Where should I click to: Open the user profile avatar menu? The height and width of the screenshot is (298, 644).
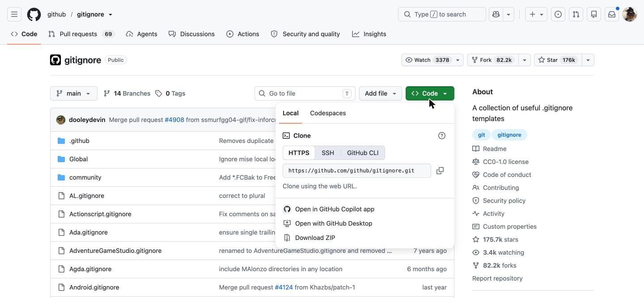pyautogui.click(x=630, y=14)
